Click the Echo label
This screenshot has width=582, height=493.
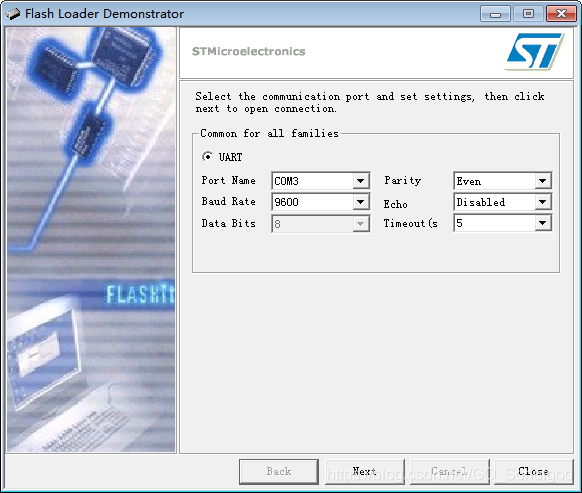point(396,204)
